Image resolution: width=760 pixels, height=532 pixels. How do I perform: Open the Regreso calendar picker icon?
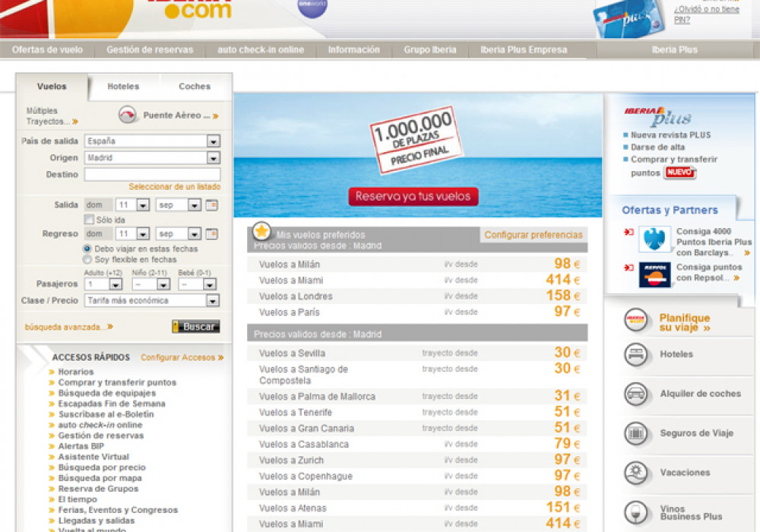point(212,234)
